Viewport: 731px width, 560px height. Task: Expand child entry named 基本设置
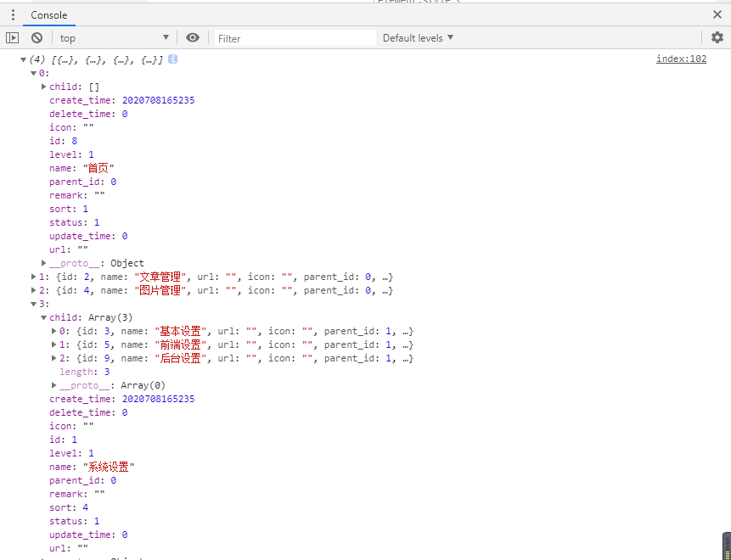point(54,331)
